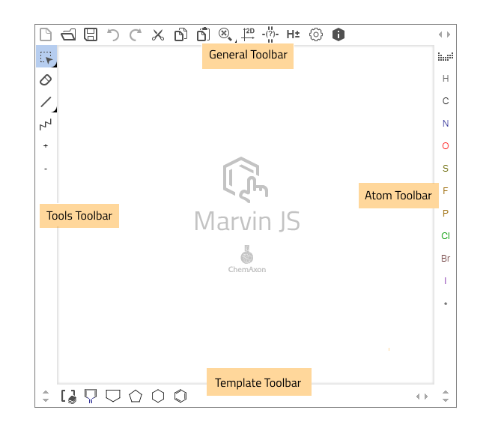Insert a benzene ring template
This screenshot has height=425, width=504.
pos(180,396)
